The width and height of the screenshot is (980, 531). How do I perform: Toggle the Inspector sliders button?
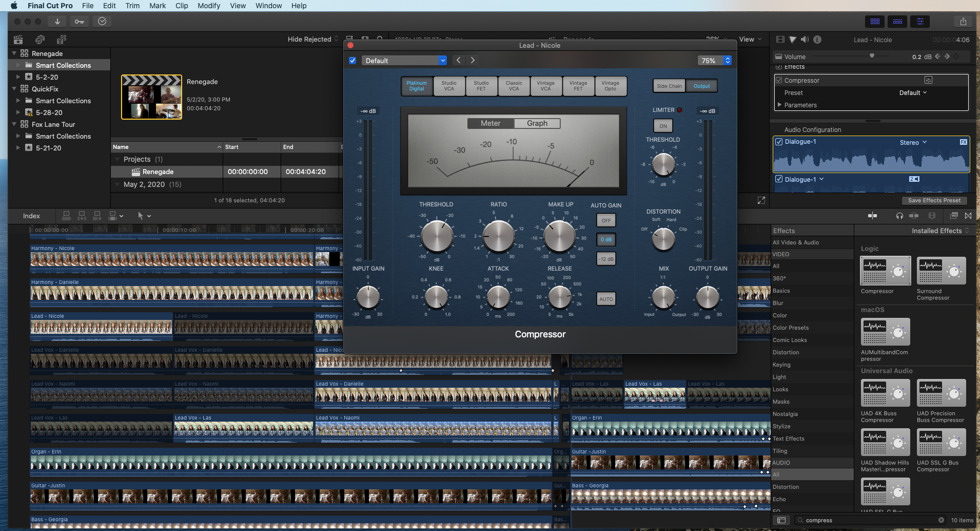coord(920,21)
